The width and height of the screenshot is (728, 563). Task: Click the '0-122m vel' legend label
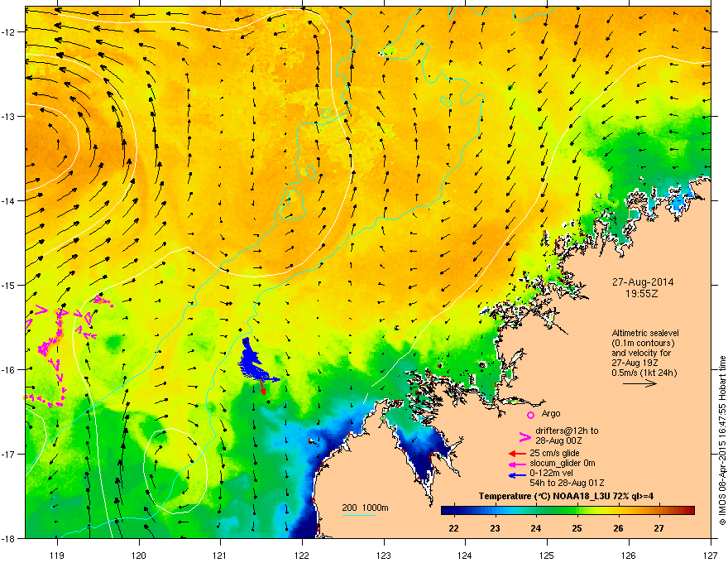[x=551, y=474]
